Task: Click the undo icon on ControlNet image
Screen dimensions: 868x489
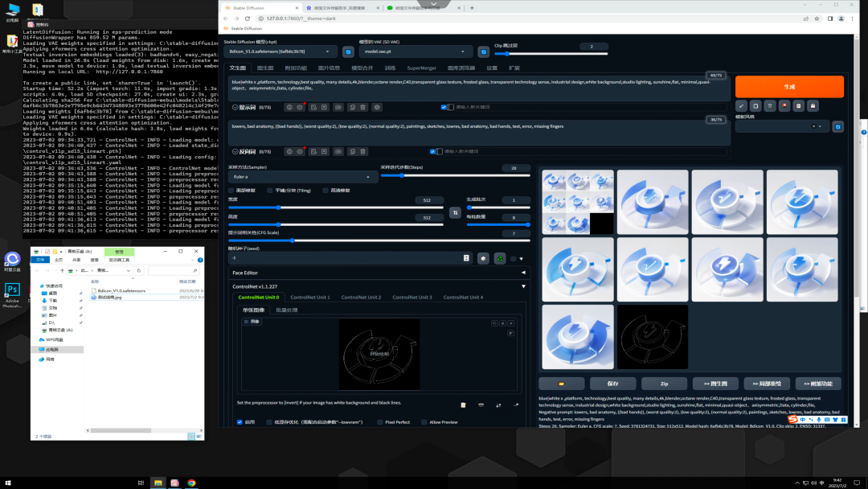Action: (494, 323)
